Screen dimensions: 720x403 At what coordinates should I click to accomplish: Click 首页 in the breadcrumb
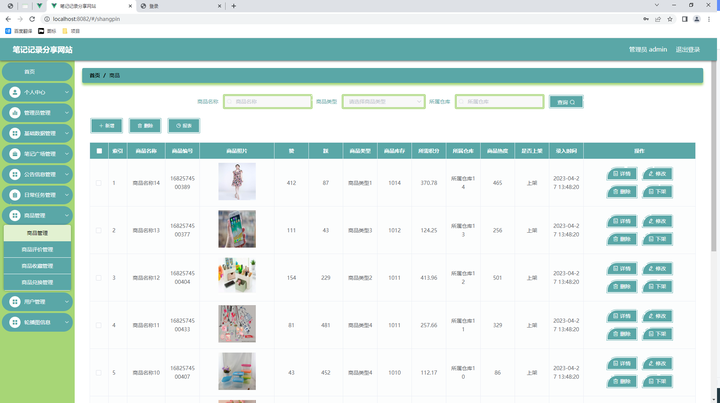(x=95, y=75)
